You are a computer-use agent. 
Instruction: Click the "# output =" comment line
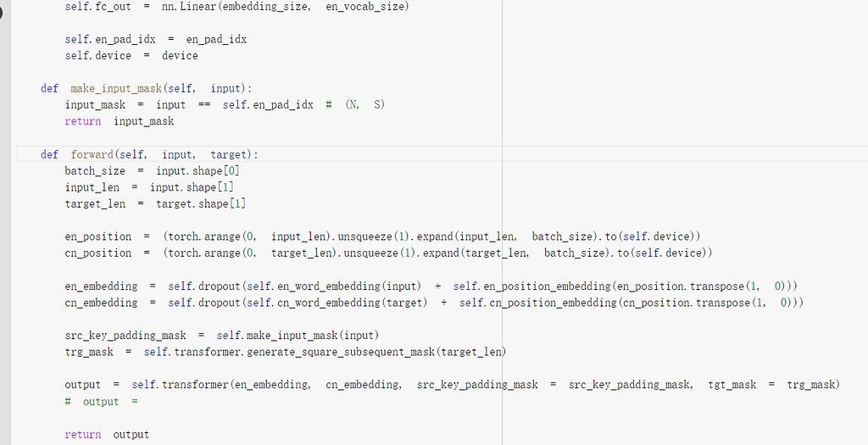click(x=102, y=402)
